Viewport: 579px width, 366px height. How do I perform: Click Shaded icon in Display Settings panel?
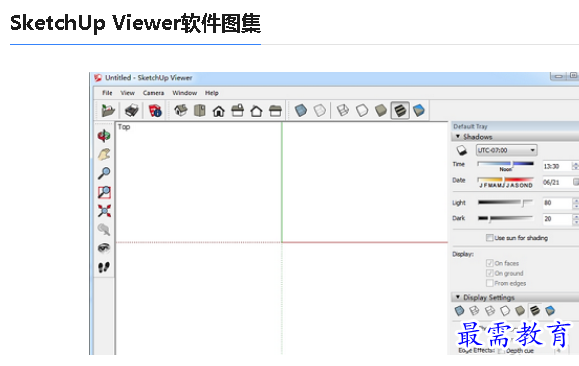[520, 311]
